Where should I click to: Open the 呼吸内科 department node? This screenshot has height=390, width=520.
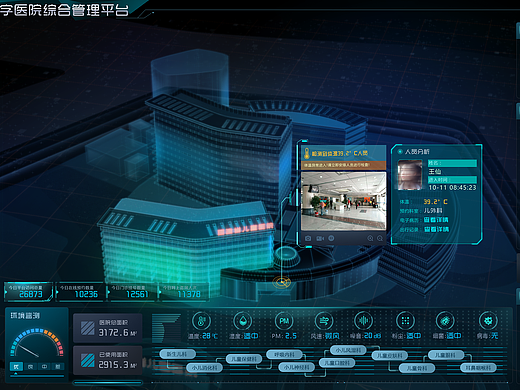[x=284, y=355]
